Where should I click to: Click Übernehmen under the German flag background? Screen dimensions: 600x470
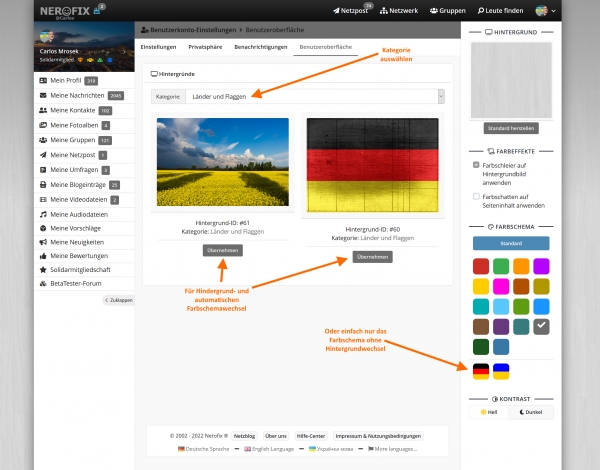point(372,257)
